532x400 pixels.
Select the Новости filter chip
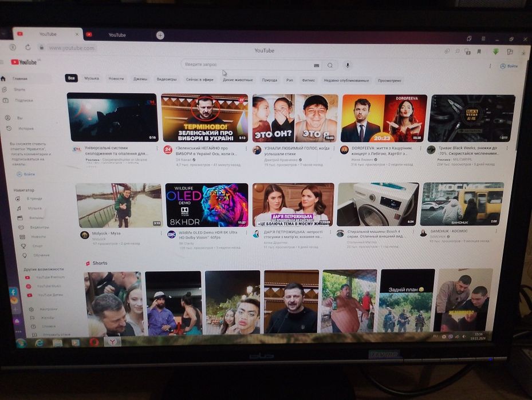116,78
